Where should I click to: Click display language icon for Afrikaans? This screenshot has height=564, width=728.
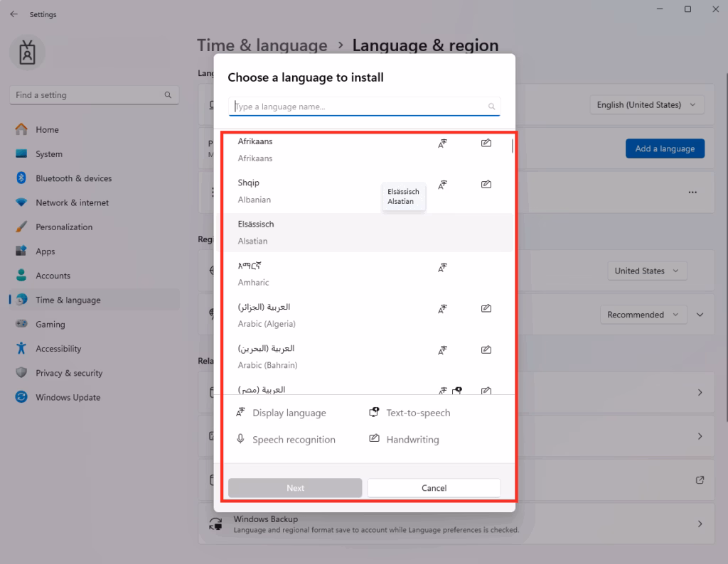[442, 143]
